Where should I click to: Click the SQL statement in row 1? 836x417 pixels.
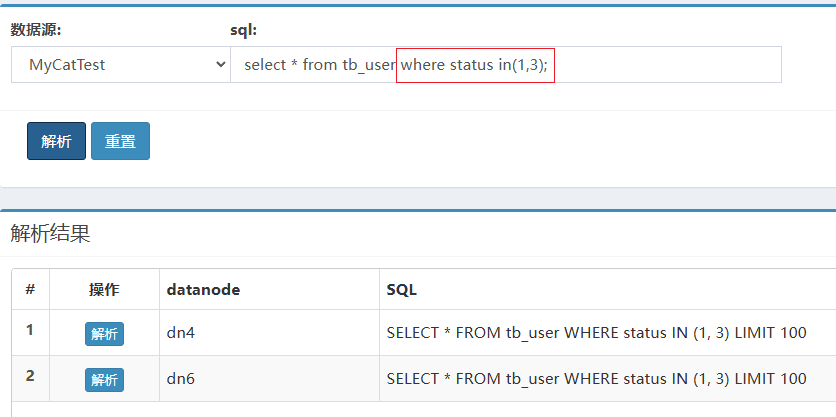pyautogui.click(x=596, y=333)
